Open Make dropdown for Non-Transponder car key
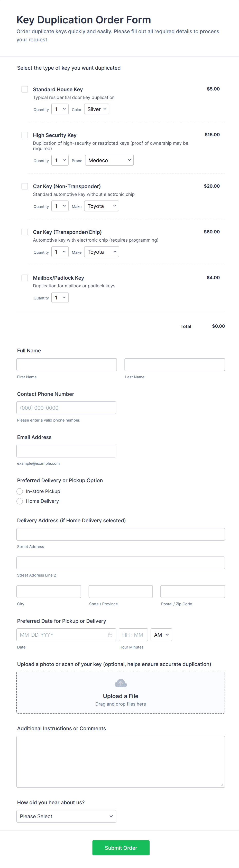 (x=102, y=206)
